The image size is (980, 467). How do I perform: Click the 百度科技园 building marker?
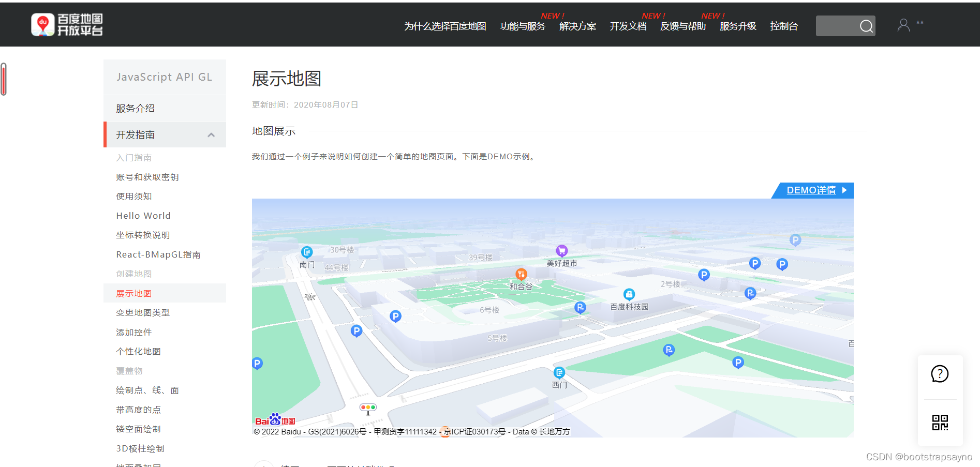tap(629, 295)
